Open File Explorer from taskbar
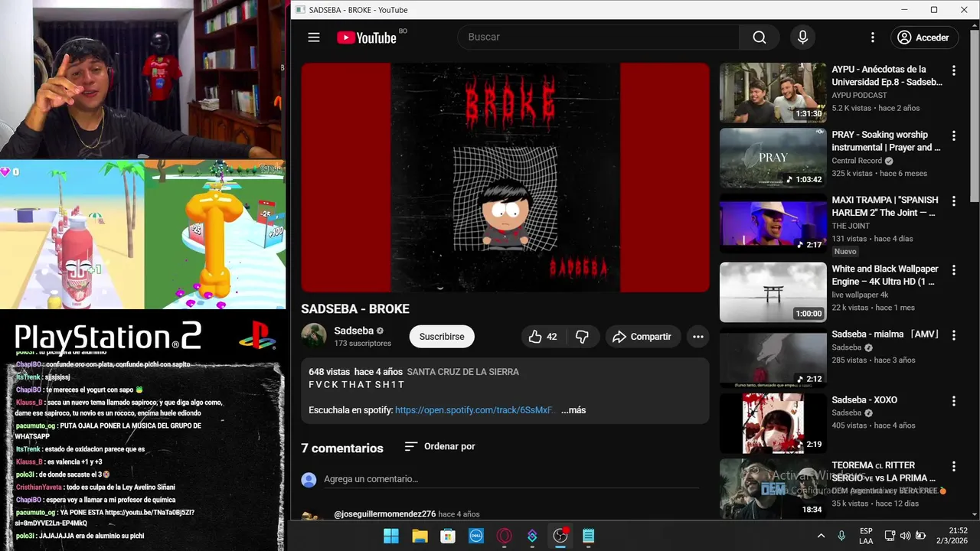This screenshot has height=551, width=980. click(420, 536)
